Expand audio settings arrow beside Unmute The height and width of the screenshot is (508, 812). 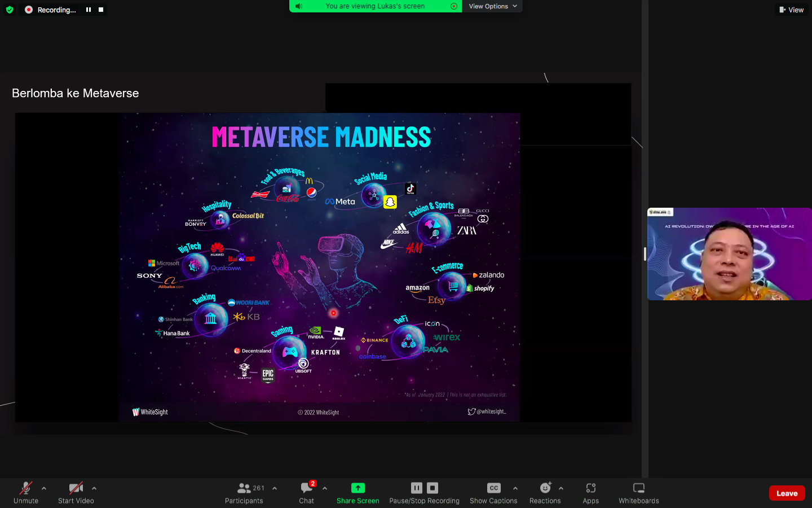coord(44,488)
